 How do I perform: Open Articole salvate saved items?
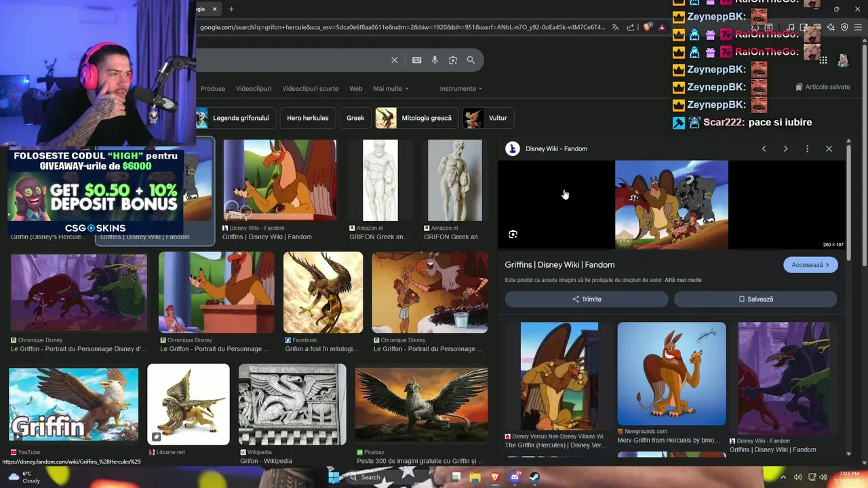click(x=823, y=87)
